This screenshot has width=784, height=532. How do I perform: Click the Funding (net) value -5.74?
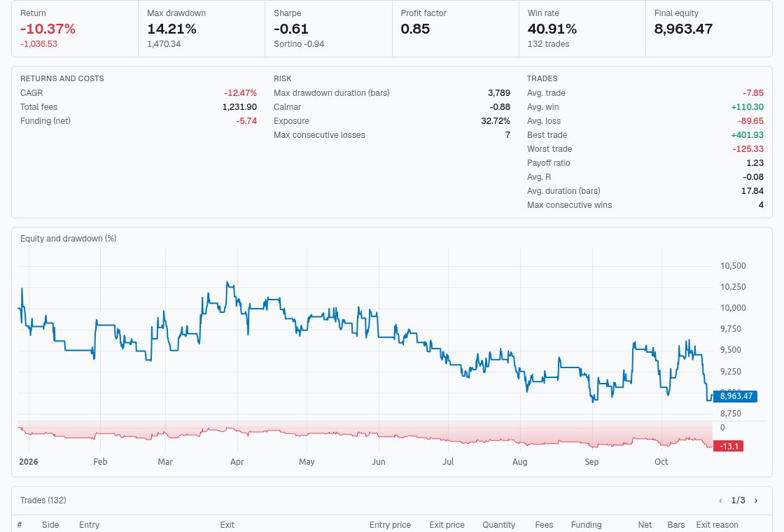coord(246,121)
